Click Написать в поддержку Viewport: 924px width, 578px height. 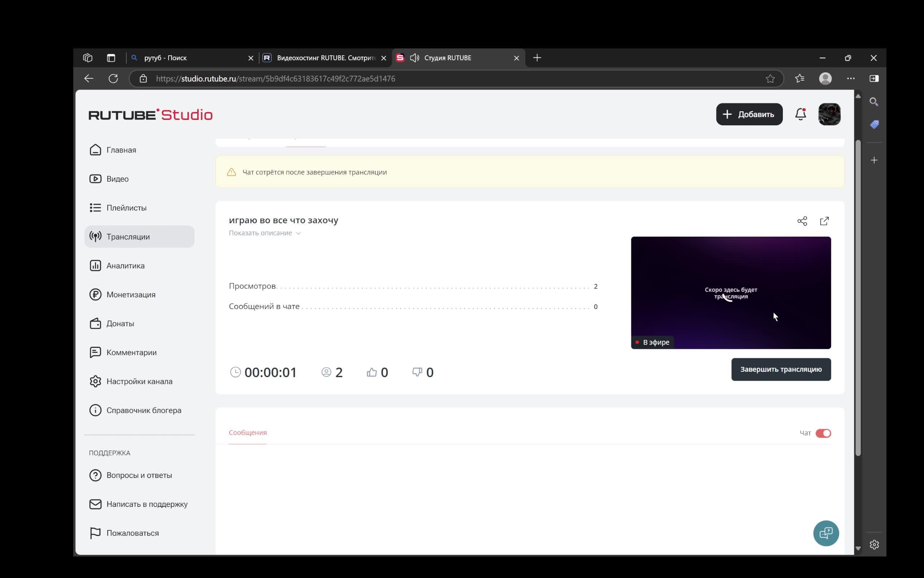139,504
